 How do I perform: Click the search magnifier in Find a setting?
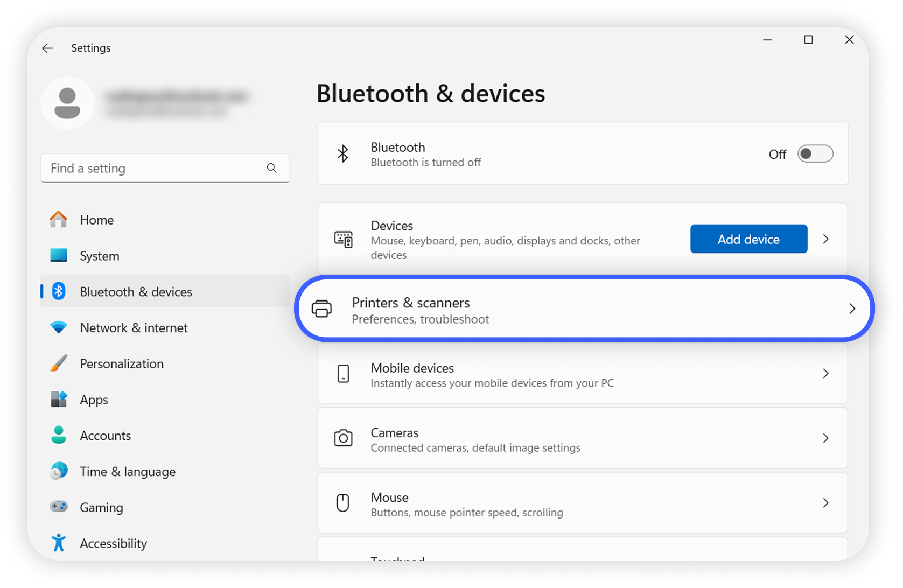click(x=272, y=167)
